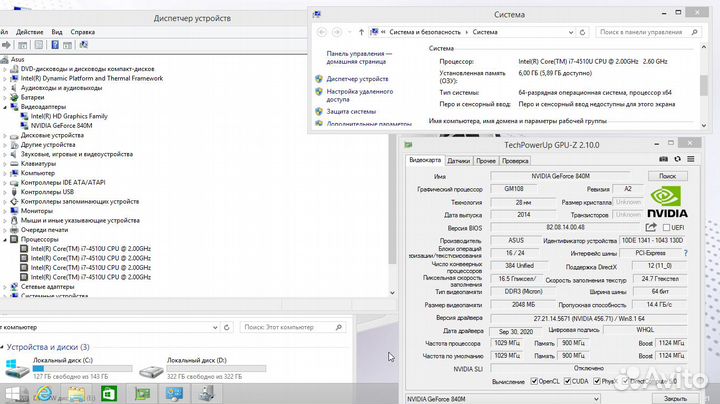This screenshot has height=404, width=720.
Task: Select the Видеокарта tab in GPU-Z
Action: [425, 160]
